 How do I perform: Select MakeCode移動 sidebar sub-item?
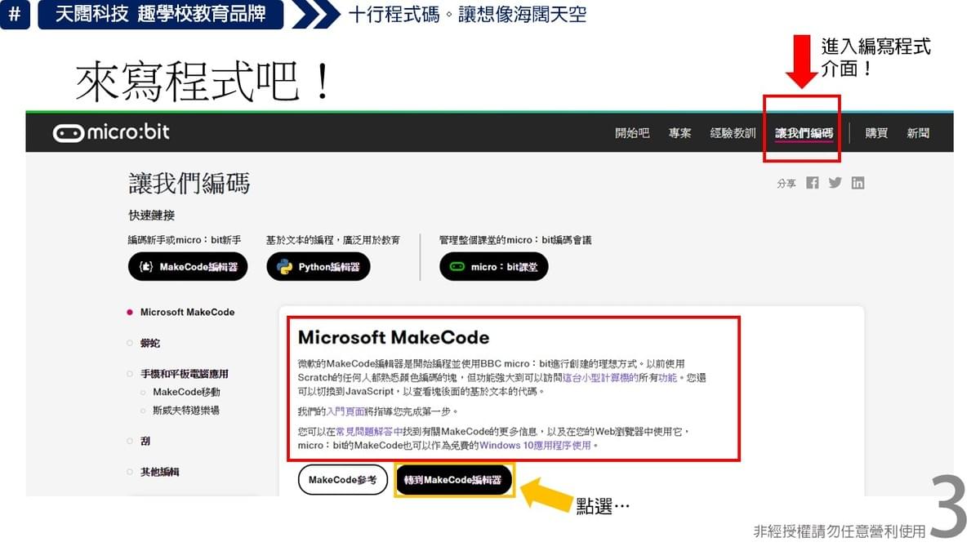point(186,392)
